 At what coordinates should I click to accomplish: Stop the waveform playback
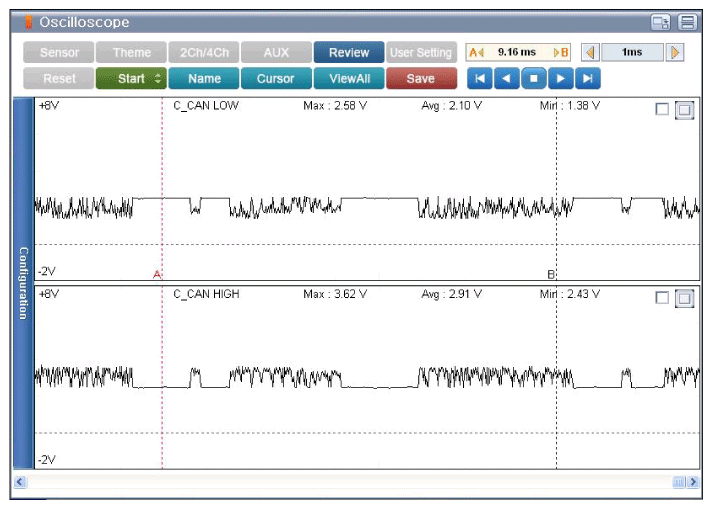click(x=534, y=79)
